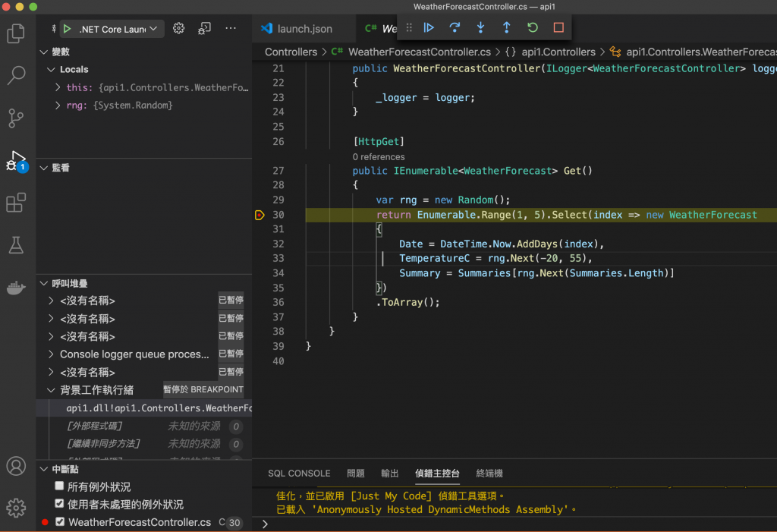Image resolution: width=777 pixels, height=532 pixels.
Task: Stop debugging with the red square
Action: click(x=558, y=27)
